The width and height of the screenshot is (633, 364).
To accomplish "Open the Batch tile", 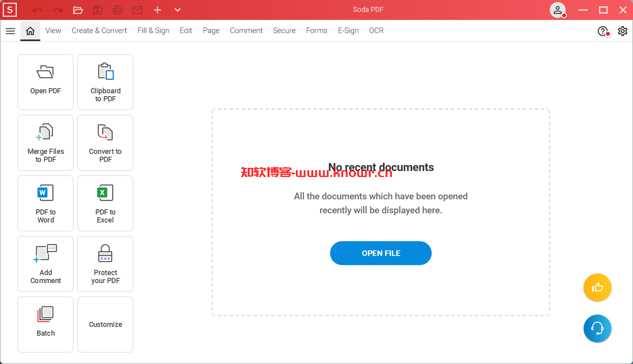I will click(45, 325).
